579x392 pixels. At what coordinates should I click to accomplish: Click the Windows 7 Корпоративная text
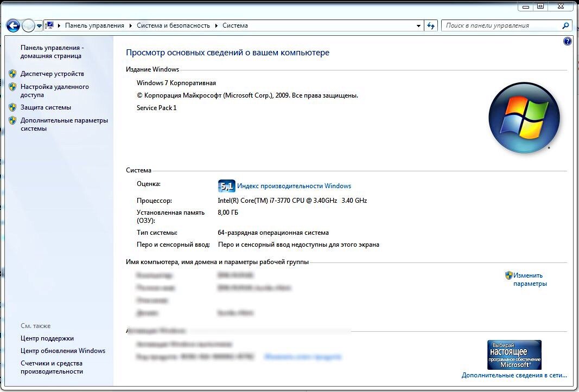176,83
